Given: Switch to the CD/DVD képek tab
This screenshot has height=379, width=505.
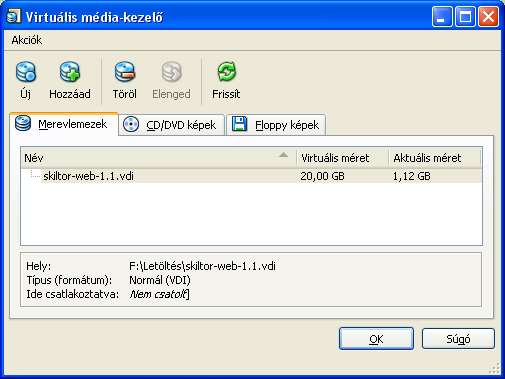Looking at the screenshot, I should 171,125.
